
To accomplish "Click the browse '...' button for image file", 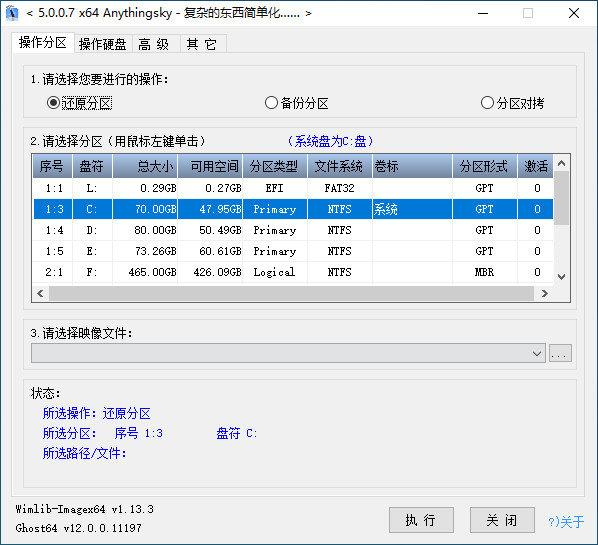I will (560, 353).
